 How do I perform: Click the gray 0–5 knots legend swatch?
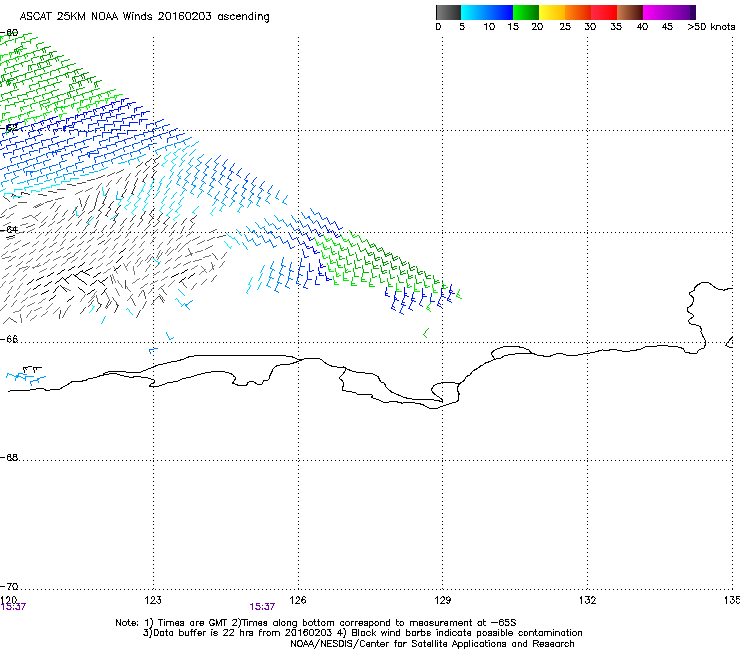[448, 12]
